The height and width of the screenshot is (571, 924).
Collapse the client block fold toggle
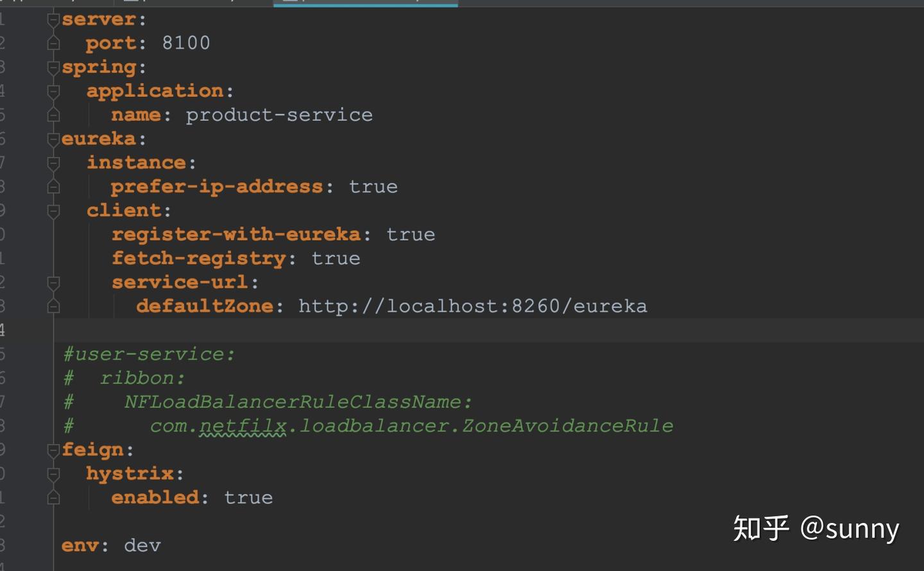[x=54, y=211]
